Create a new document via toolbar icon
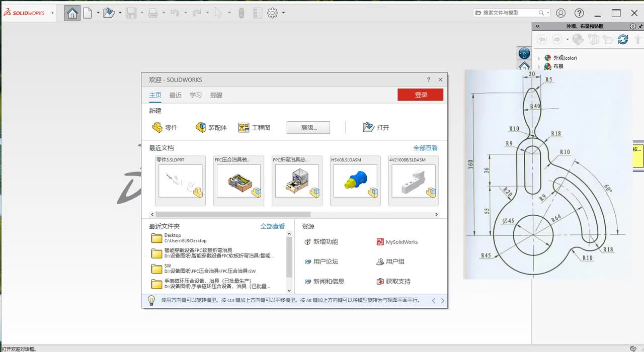Image resolution: width=644 pixels, height=352 pixels. (x=88, y=13)
